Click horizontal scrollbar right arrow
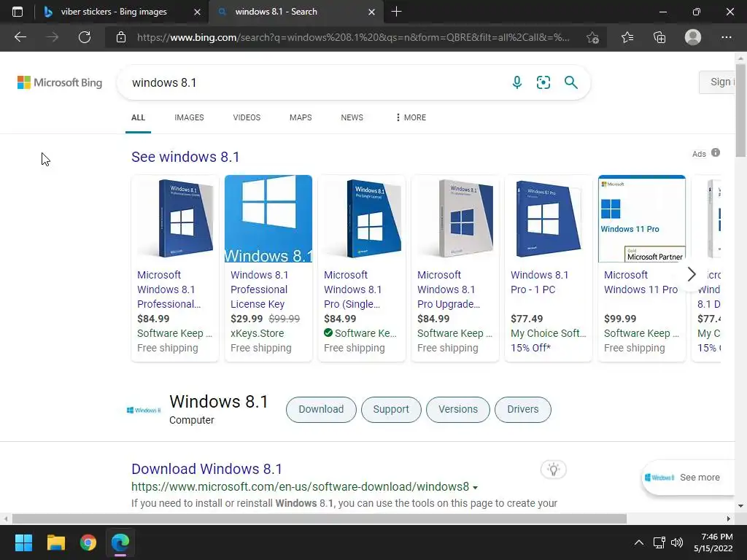The image size is (747, 560). (x=729, y=518)
